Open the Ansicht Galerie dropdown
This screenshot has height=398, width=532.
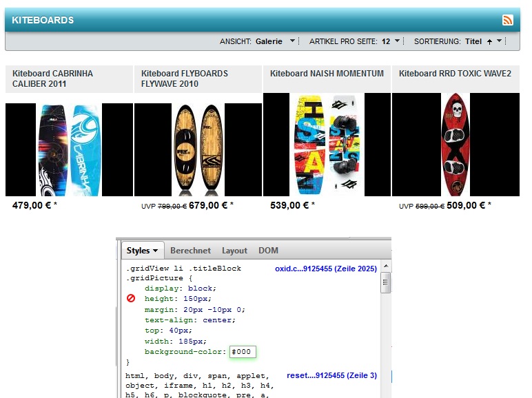point(292,41)
